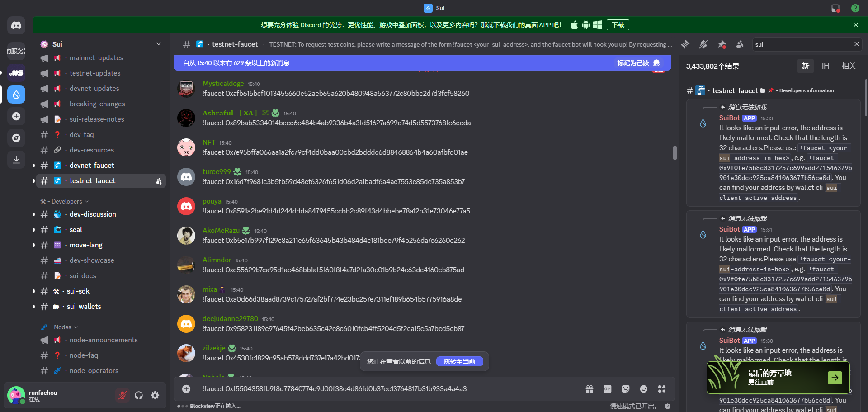Open the move-lang channel
868x412 pixels.
pyautogui.click(x=101, y=245)
